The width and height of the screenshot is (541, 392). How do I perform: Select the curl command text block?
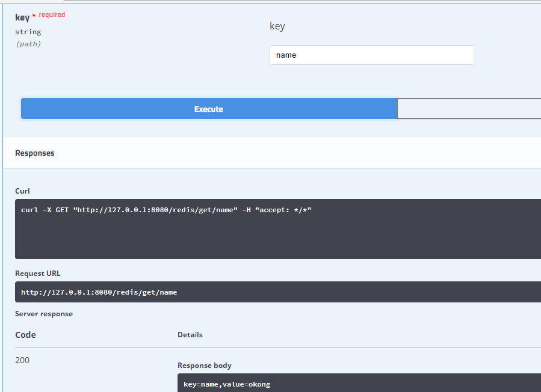click(x=167, y=209)
